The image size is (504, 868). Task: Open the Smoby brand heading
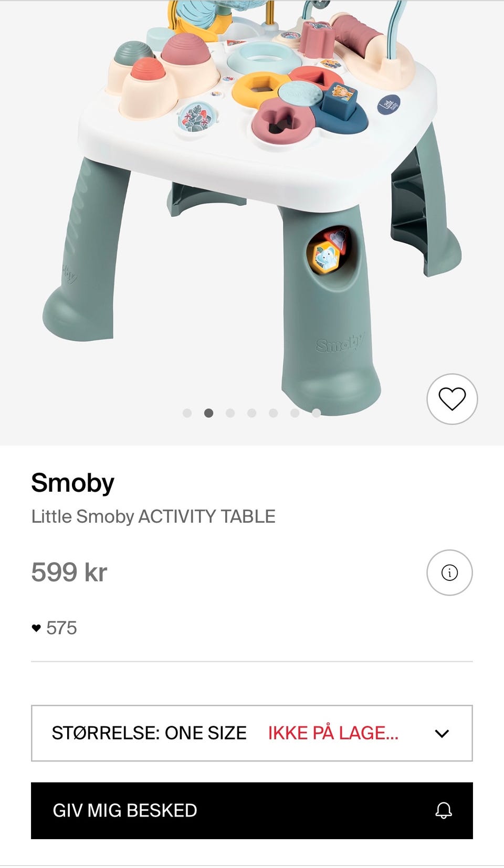pos(72,483)
